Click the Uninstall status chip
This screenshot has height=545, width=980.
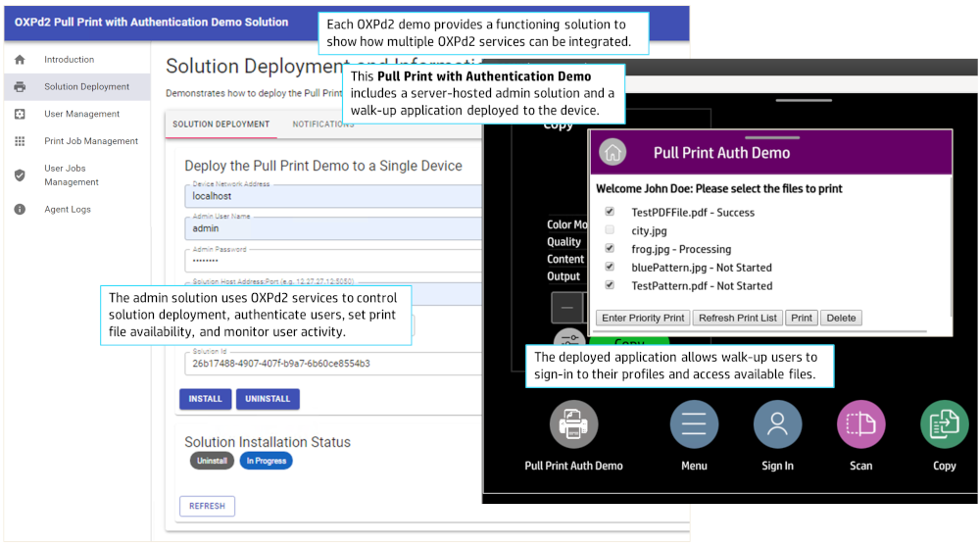click(212, 461)
